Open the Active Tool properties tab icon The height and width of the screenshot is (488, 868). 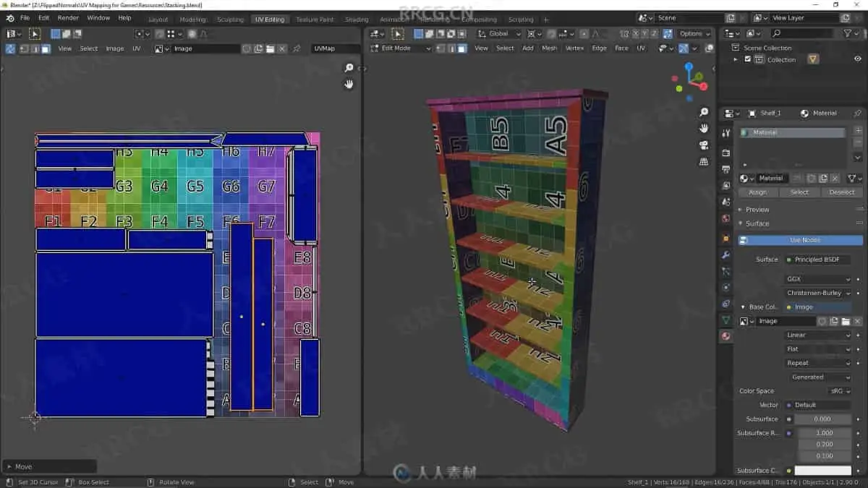pos(726,134)
